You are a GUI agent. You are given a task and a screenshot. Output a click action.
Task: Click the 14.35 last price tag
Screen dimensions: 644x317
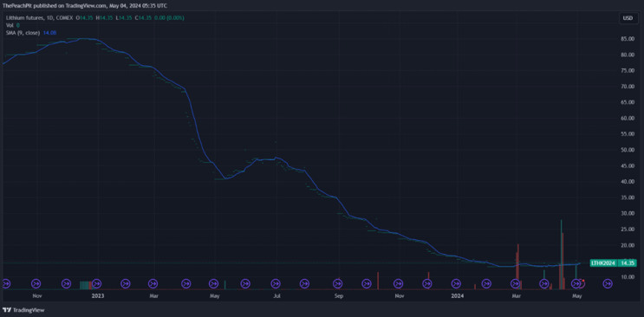pyautogui.click(x=627, y=263)
